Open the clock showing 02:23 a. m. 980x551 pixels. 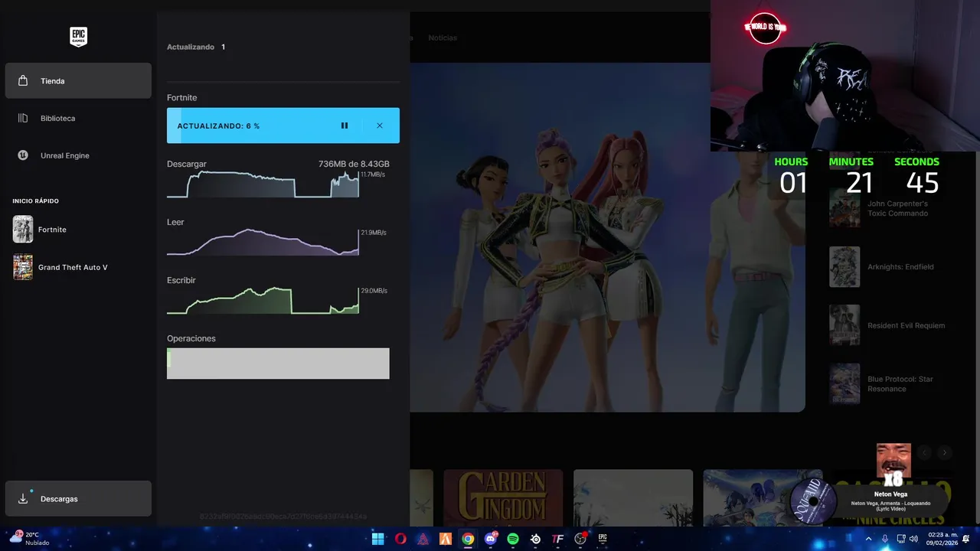942,539
